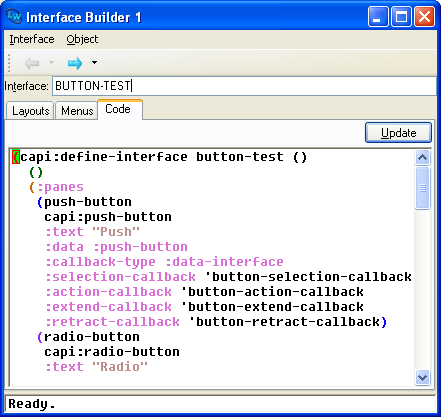The height and width of the screenshot is (417, 441).
Task: Open the back history dropdown arrow
Action: (x=51, y=62)
